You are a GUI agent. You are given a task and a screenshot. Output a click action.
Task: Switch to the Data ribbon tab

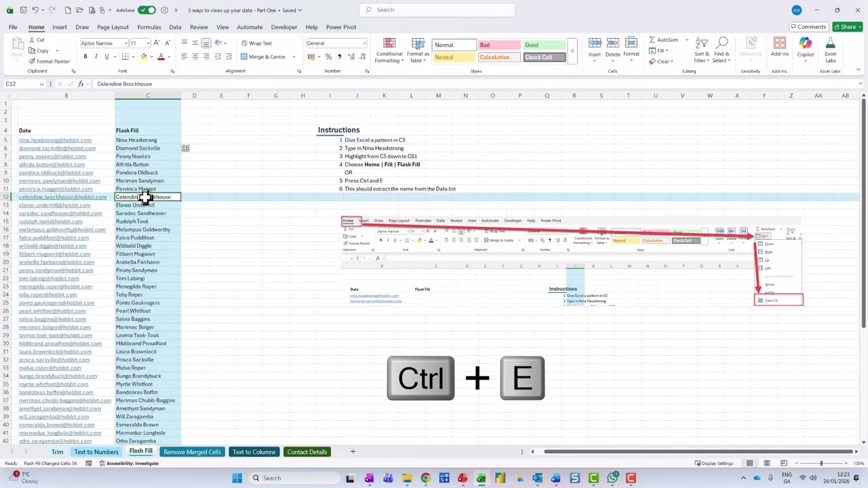coord(175,27)
